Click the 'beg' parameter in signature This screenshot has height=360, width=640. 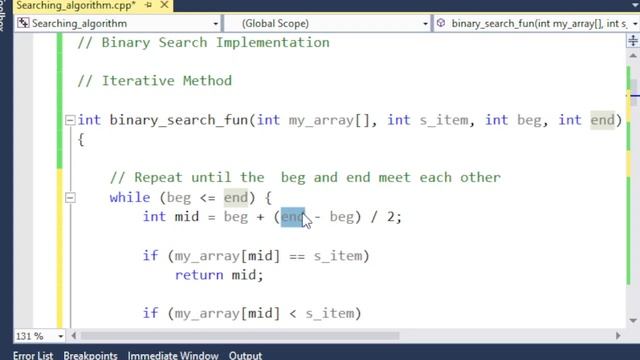click(x=529, y=120)
